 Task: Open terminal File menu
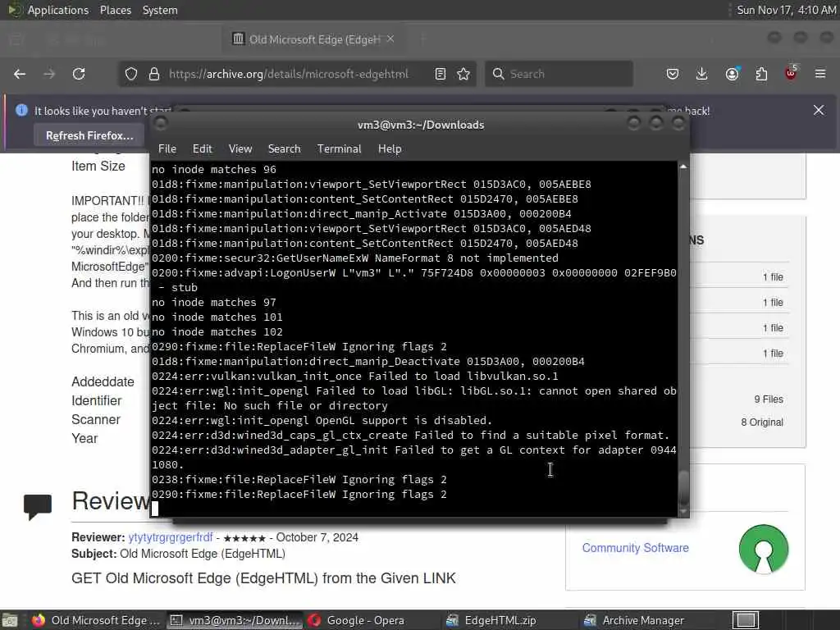coord(167,149)
